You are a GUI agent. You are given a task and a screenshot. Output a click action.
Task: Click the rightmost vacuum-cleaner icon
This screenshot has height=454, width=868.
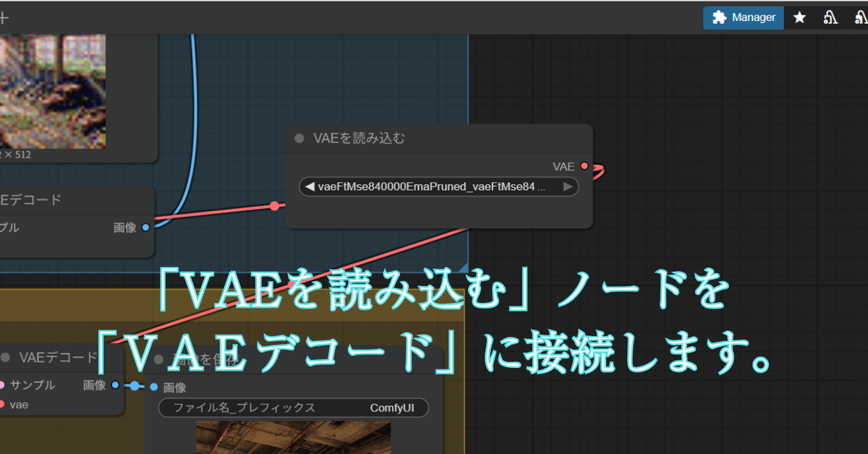(862, 17)
